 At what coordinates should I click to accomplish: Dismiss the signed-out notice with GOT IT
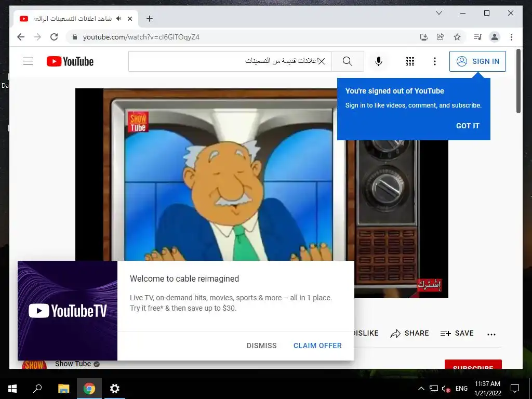(x=468, y=126)
